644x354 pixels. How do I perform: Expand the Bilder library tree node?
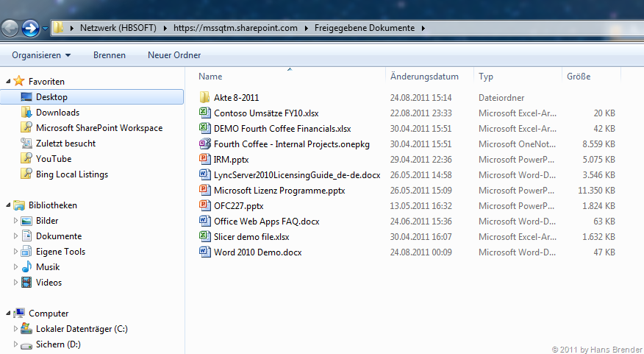(x=15, y=221)
